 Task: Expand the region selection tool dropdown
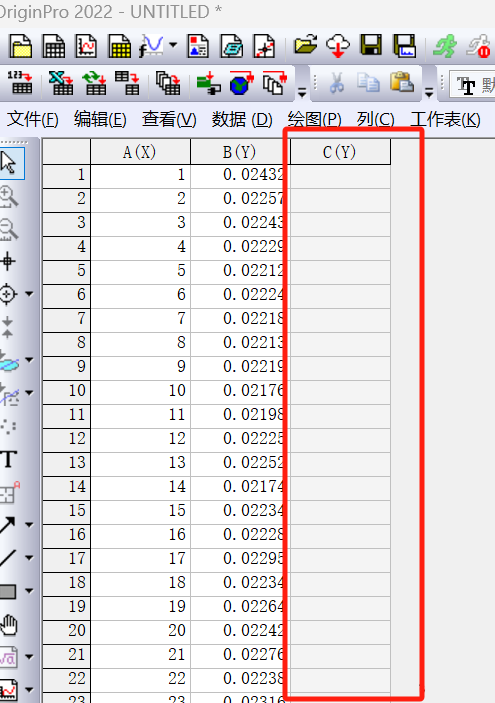pyautogui.click(x=29, y=360)
